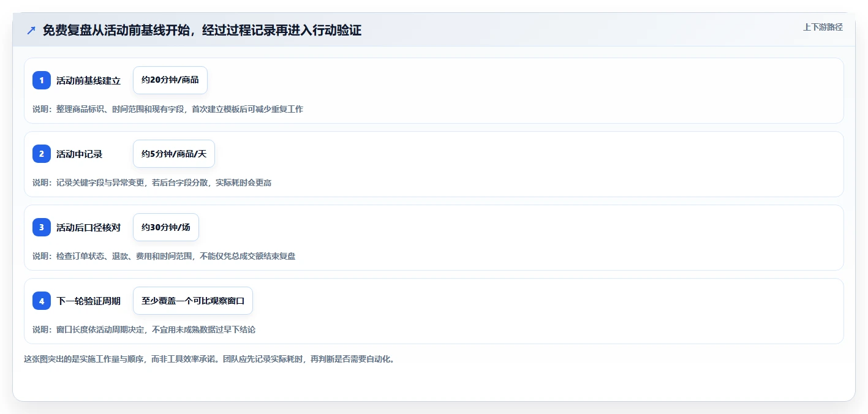This screenshot has width=868, height=414.
Task: Click the 活动后口径核对 step title
Action: click(x=88, y=227)
